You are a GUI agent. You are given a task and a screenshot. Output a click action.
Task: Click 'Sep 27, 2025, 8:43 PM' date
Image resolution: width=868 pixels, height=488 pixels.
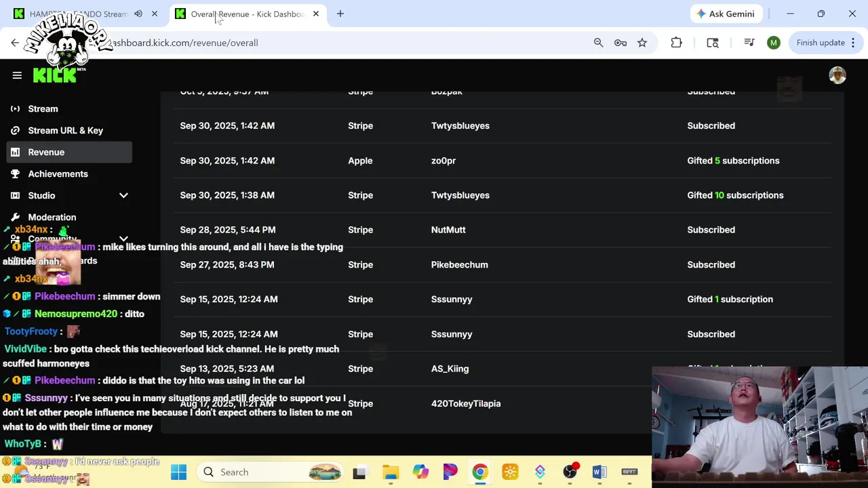pos(227,264)
